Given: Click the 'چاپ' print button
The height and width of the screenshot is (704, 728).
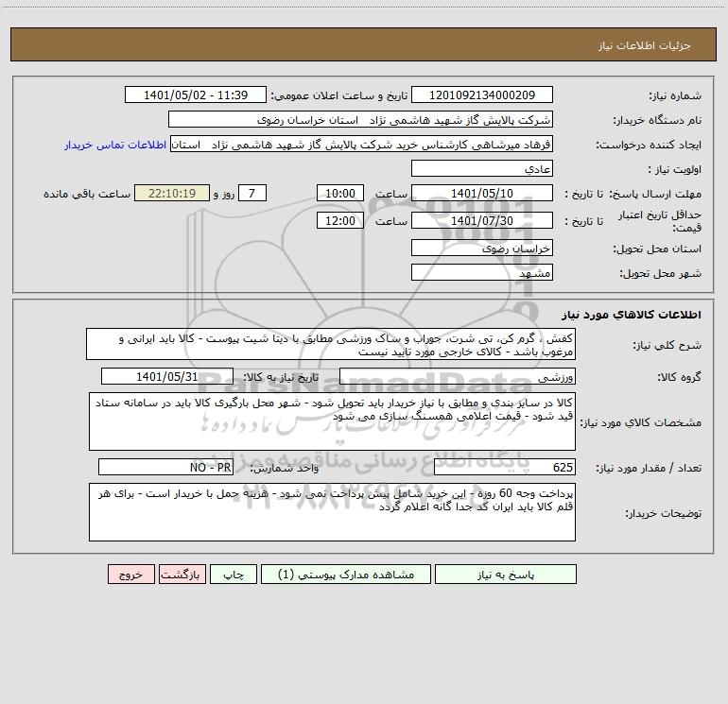Looking at the screenshot, I should (x=234, y=574).
